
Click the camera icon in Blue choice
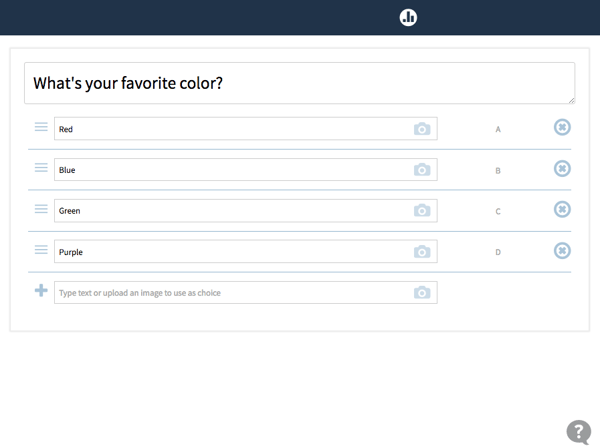tap(422, 170)
